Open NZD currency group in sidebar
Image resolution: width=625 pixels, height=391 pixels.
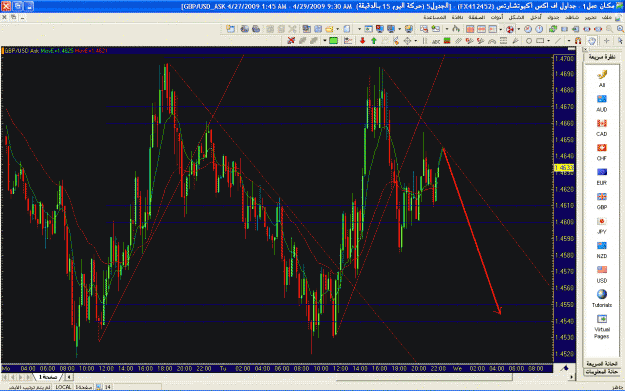click(601, 249)
